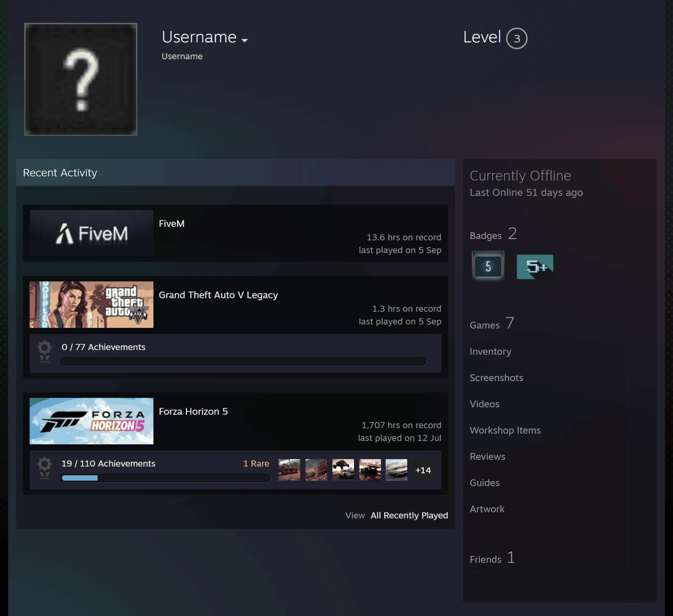Open second Forza achievement icon
This screenshot has width=673, height=616.
pos(316,470)
